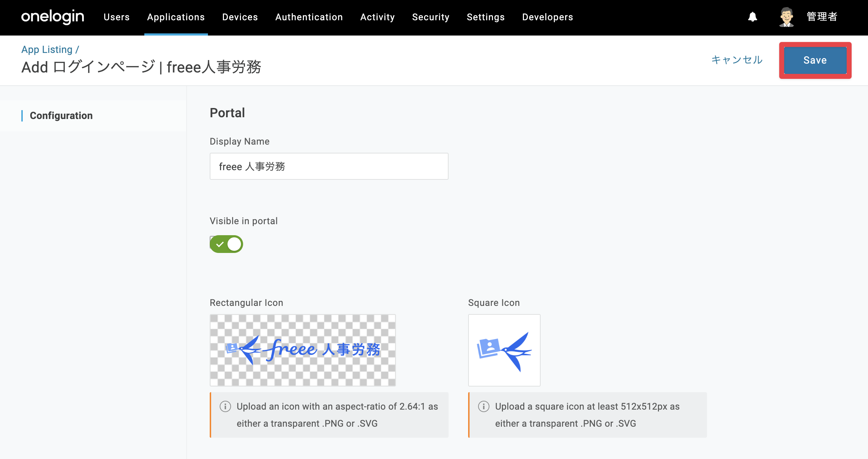Select the freee square icon image

point(504,350)
